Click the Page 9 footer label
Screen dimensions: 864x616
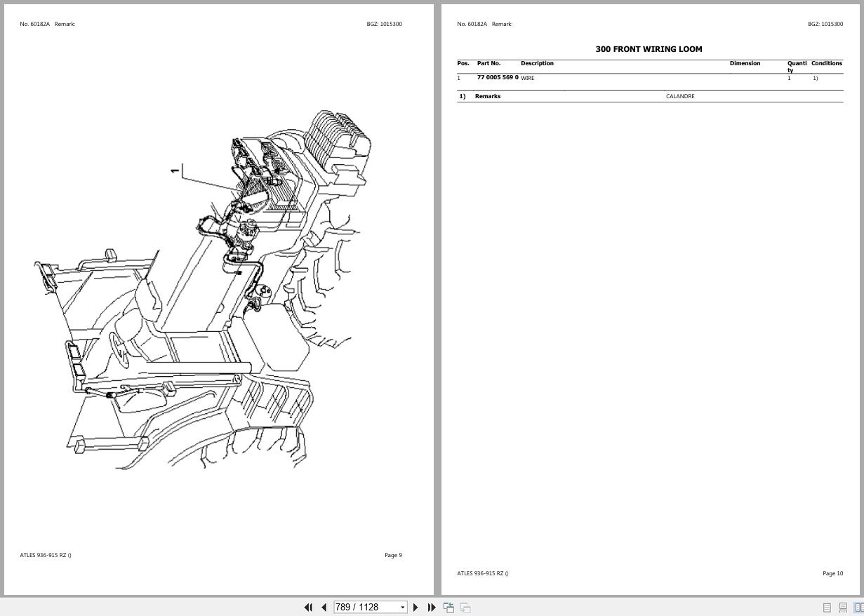click(393, 555)
